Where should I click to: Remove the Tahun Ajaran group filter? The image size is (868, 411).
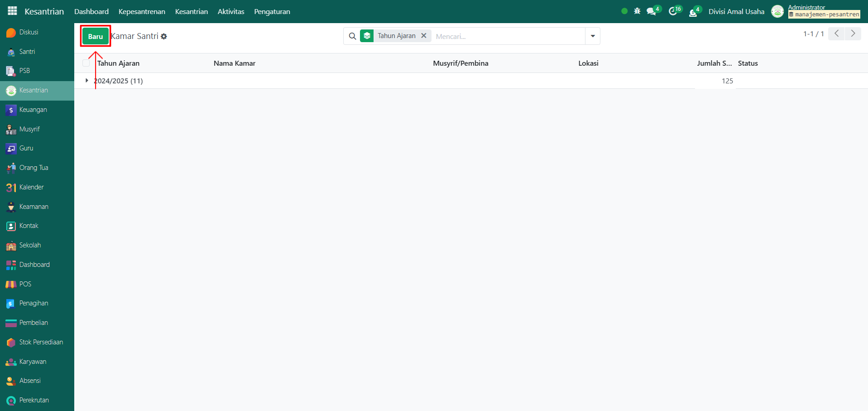pyautogui.click(x=424, y=36)
